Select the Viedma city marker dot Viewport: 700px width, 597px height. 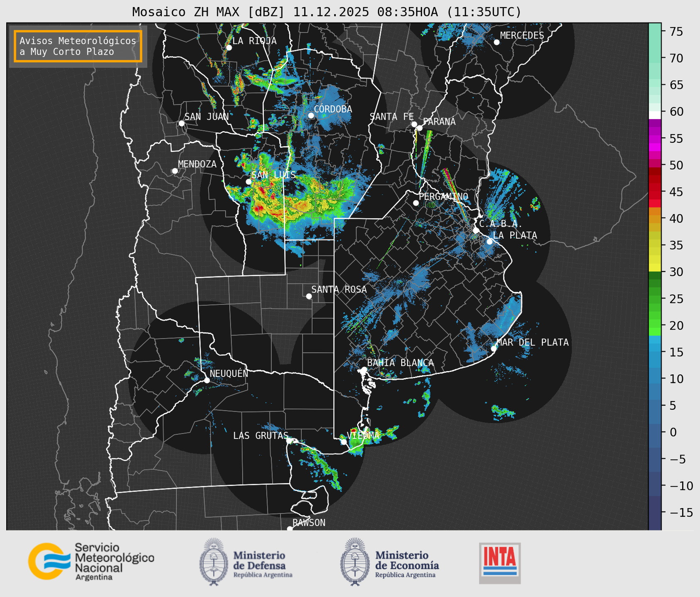344,442
